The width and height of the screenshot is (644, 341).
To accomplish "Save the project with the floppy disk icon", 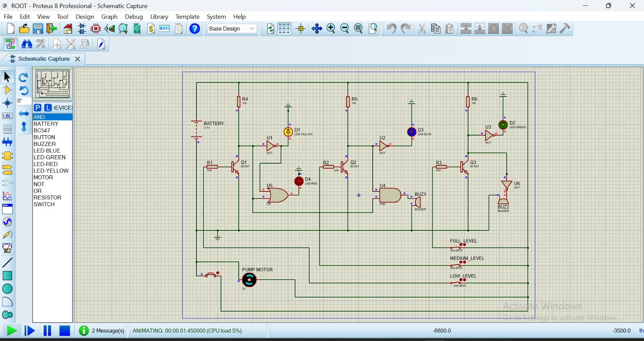I will (38, 29).
